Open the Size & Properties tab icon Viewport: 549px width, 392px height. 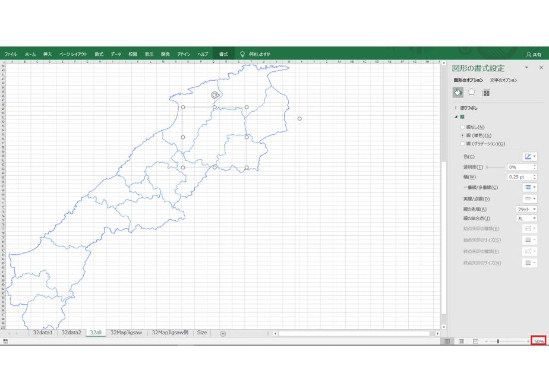[x=485, y=93]
